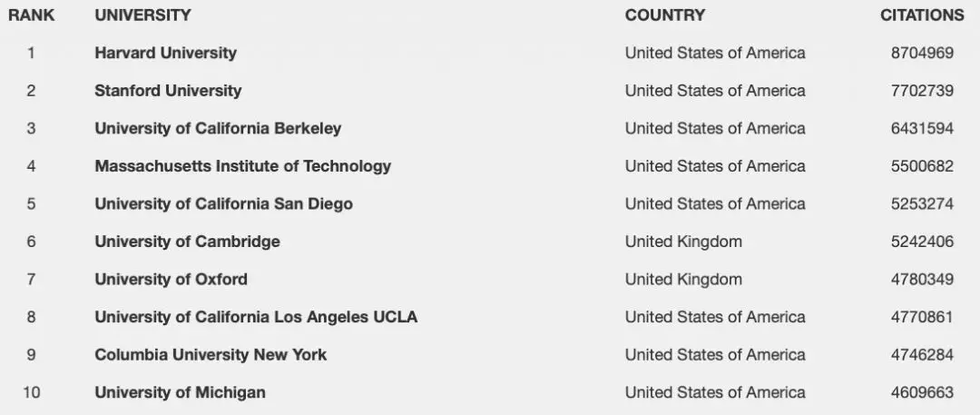Select rank number 10 cell

[32, 392]
